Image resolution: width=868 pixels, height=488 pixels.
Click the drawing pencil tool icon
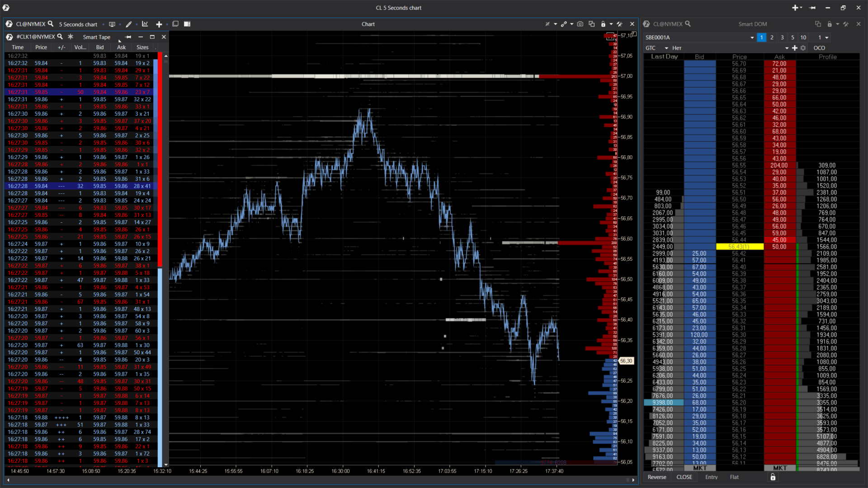pyautogui.click(x=129, y=24)
